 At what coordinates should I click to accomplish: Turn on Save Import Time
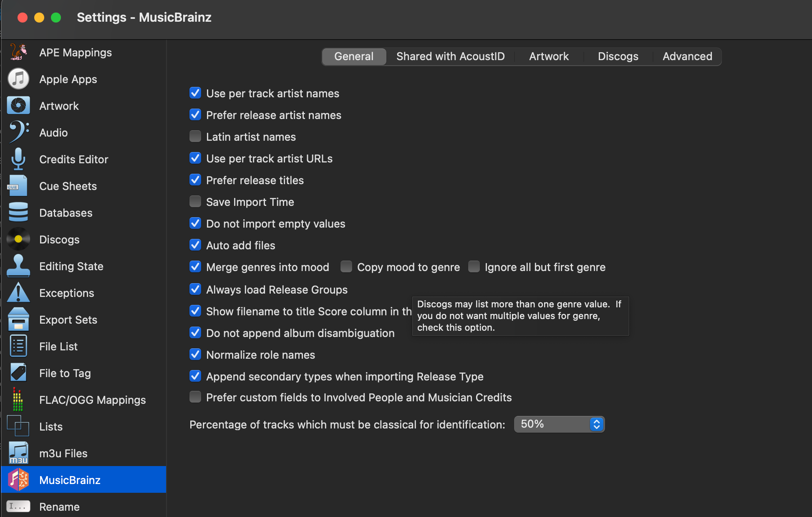click(195, 202)
